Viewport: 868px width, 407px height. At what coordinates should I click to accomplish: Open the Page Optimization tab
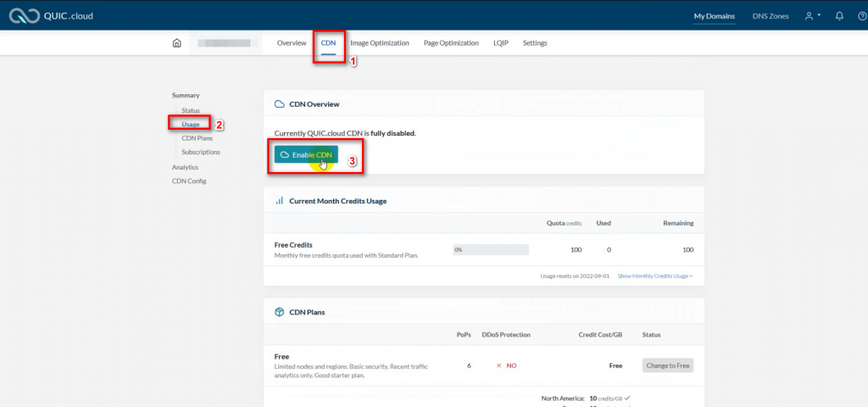pyautogui.click(x=451, y=42)
